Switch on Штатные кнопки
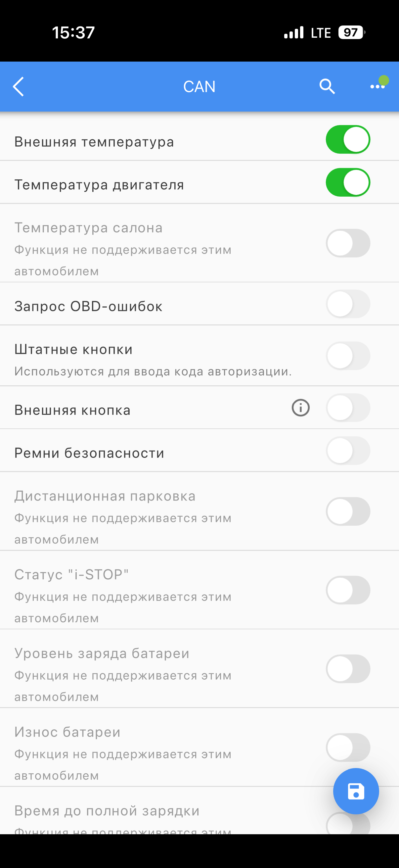Viewport: 399px width, 868px height. pyautogui.click(x=348, y=356)
